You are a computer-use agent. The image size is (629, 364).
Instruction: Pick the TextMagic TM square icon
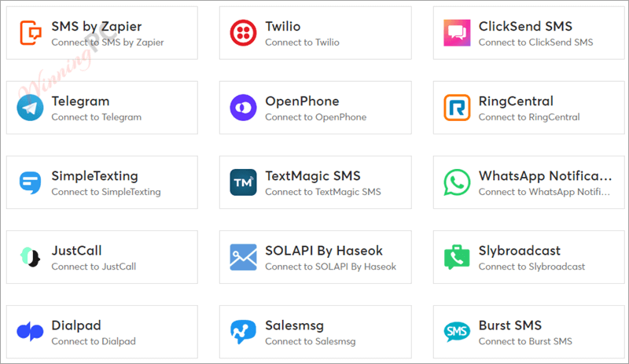point(243,182)
